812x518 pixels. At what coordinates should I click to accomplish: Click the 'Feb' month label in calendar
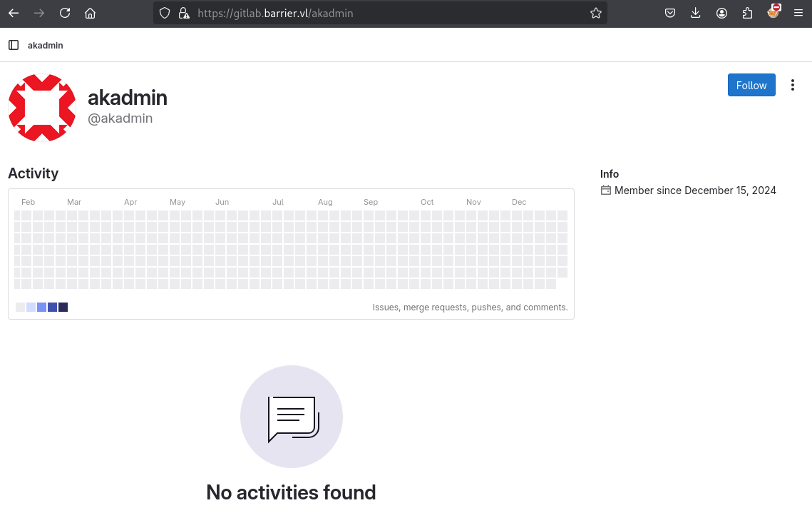pos(28,202)
